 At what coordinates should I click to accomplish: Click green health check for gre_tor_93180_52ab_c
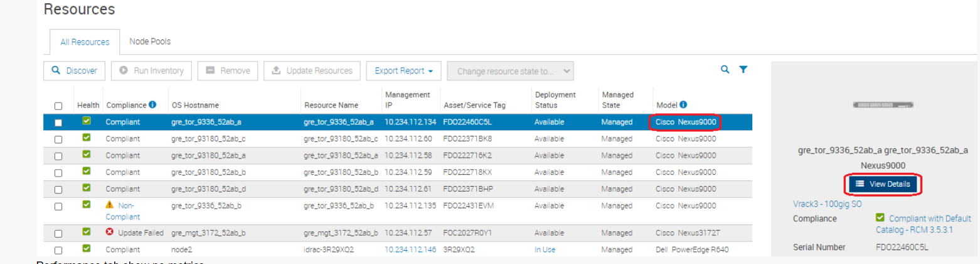(x=87, y=138)
